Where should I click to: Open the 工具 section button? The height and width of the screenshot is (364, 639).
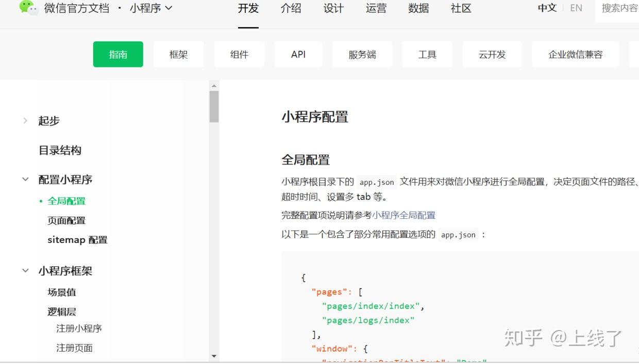pyautogui.click(x=427, y=55)
